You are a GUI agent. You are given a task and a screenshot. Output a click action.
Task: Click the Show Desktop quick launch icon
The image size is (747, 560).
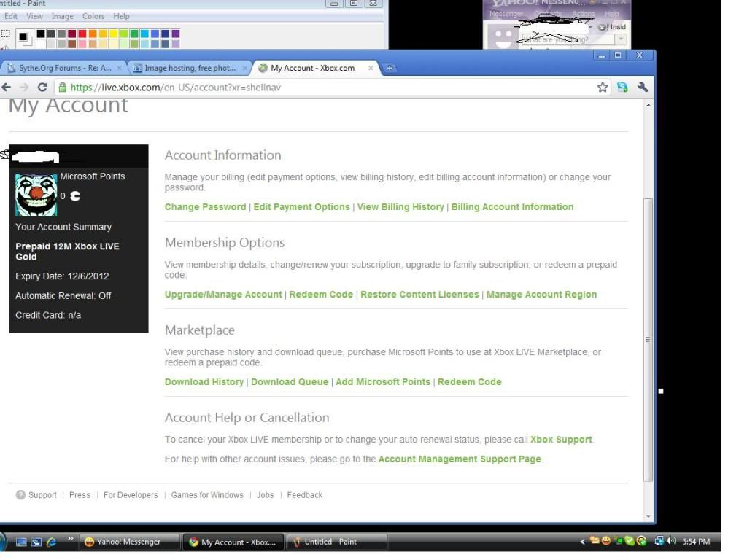[21, 542]
